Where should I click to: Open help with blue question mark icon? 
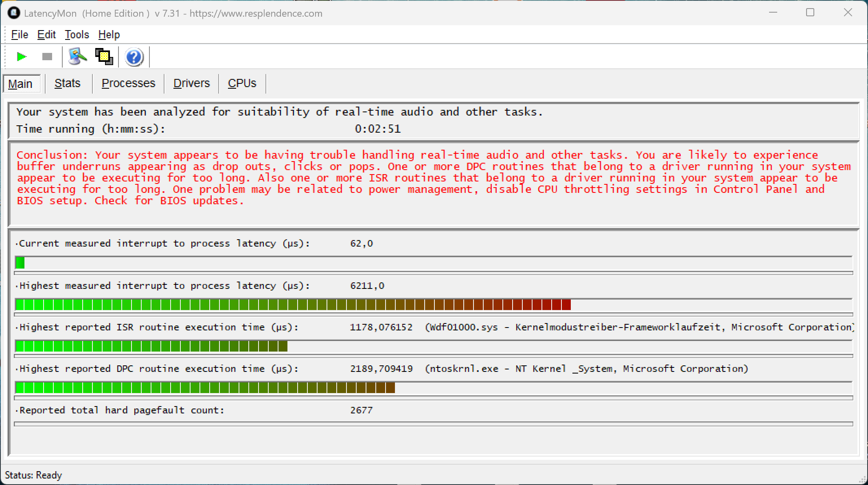point(134,57)
